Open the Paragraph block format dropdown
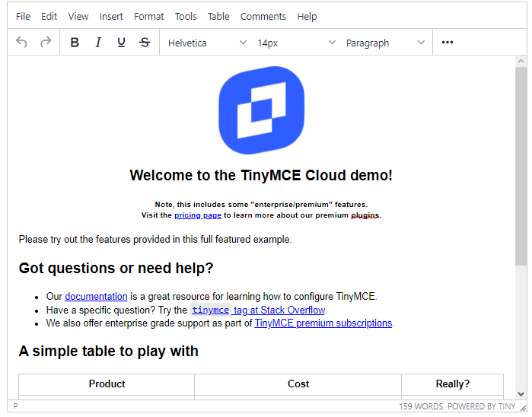This screenshot has width=532, height=417. pyautogui.click(x=385, y=43)
